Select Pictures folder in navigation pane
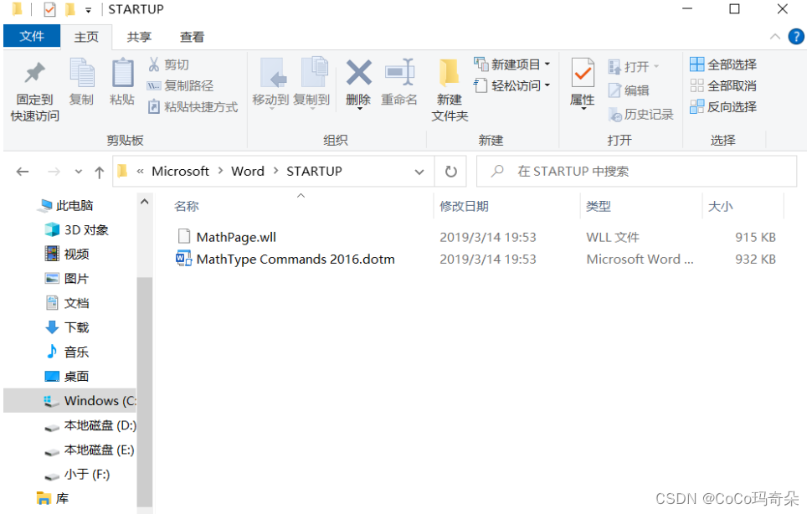 click(67, 279)
